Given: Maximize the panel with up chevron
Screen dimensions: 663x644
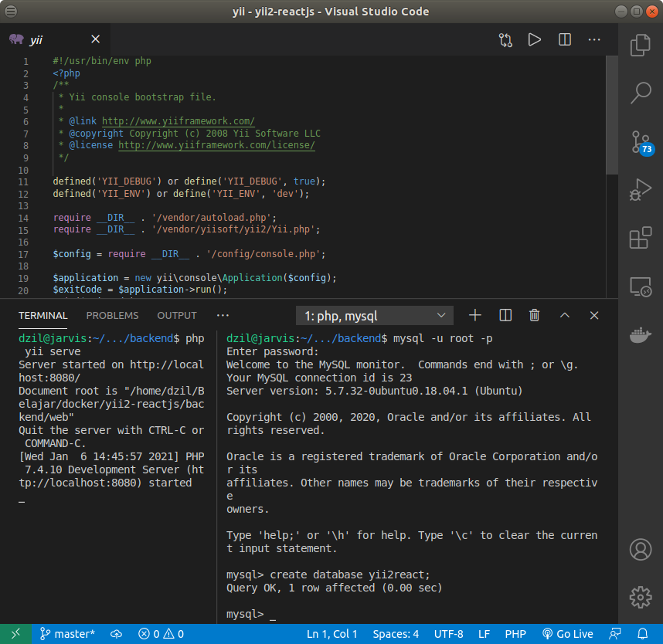Looking at the screenshot, I should click(x=565, y=315).
